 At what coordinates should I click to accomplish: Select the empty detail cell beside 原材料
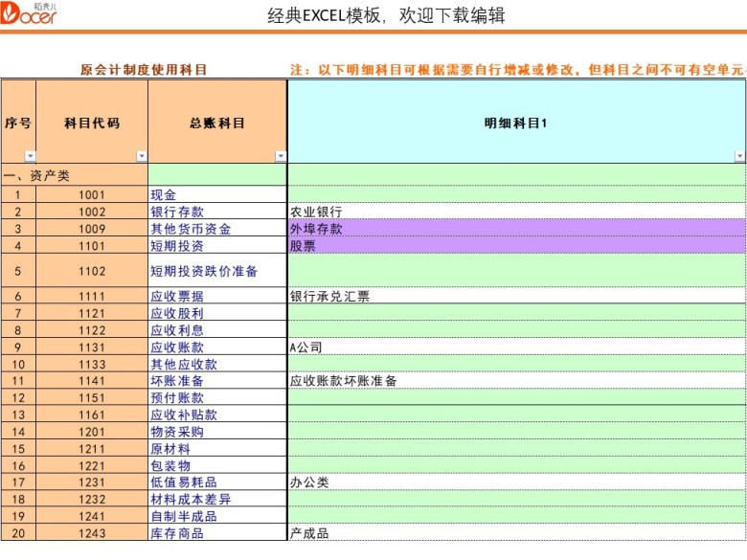coord(517,449)
